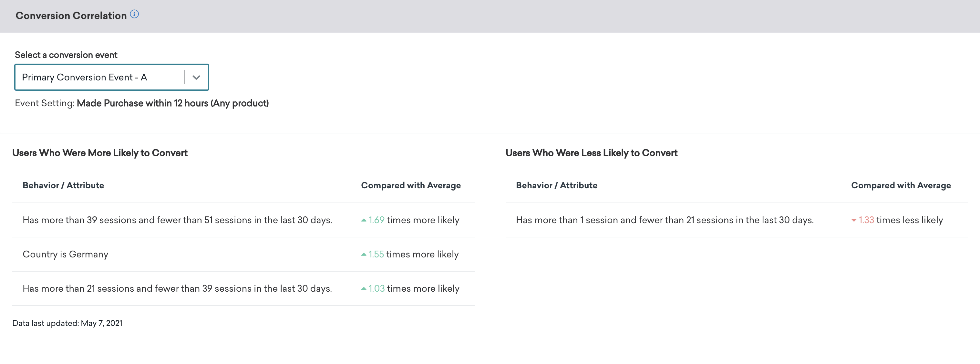The image size is (980, 364).
Task: Click Users Who Were More Likely to Convert heading
Action: pyautogui.click(x=100, y=153)
